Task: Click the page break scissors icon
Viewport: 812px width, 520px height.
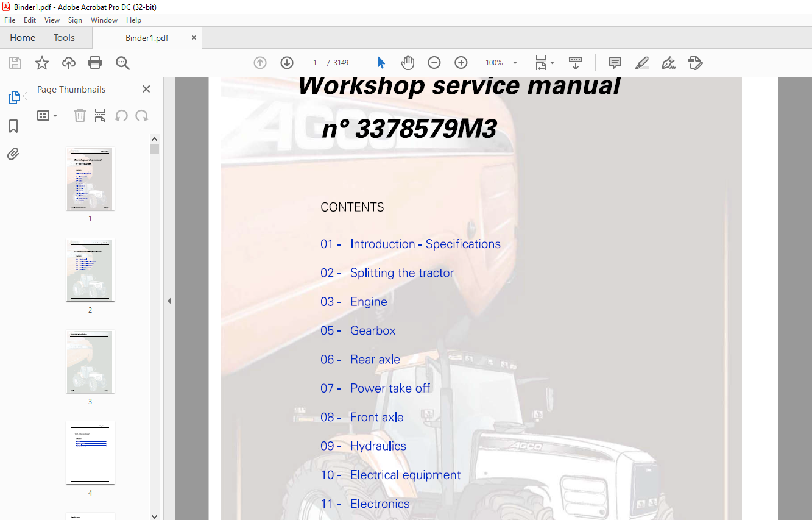Action: (x=101, y=115)
